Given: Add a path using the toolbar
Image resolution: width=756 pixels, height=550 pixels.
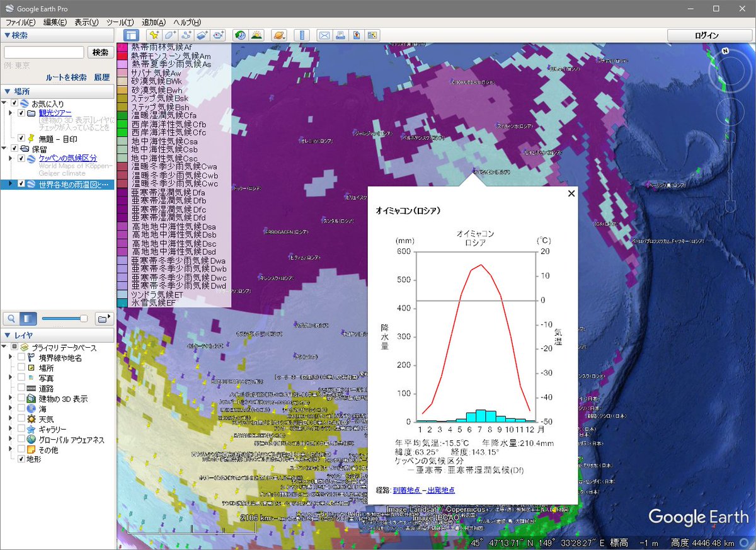Looking at the screenshot, I should coord(186,35).
